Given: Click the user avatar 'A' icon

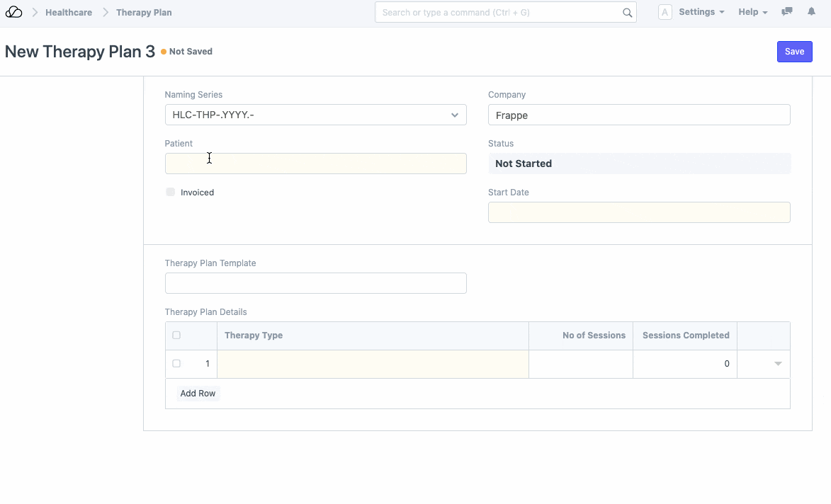Looking at the screenshot, I should point(665,12).
